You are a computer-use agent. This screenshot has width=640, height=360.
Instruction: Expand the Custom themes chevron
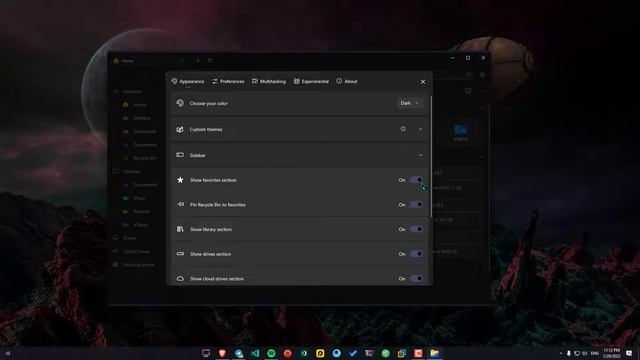click(420, 129)
